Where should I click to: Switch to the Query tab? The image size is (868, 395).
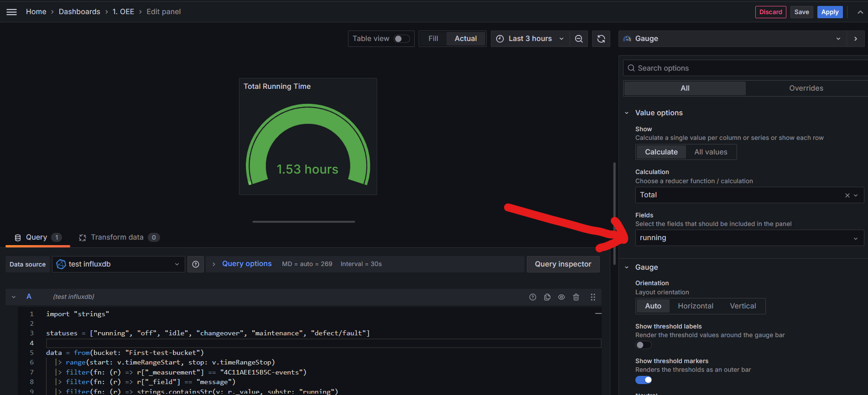pyautogui.click(x=38, y=237)
